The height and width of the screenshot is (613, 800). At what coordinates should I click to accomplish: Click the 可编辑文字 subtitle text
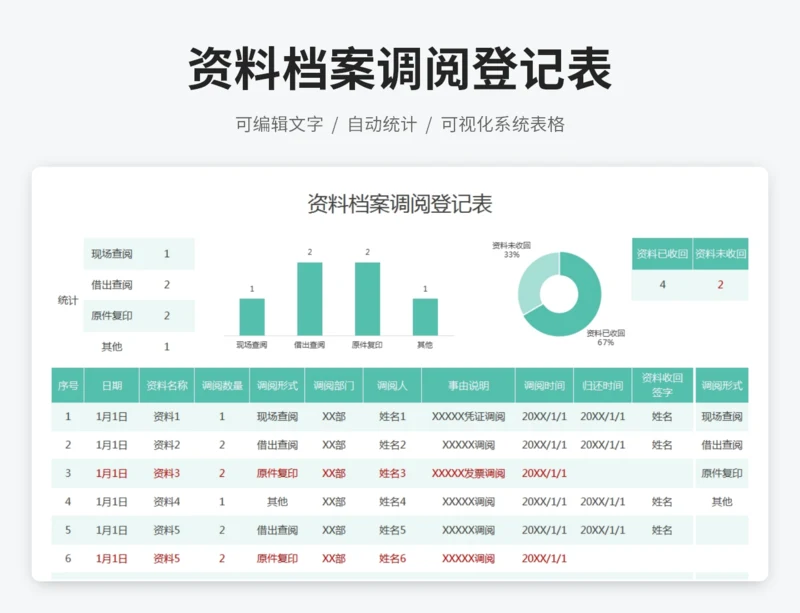tap(279, 125)
